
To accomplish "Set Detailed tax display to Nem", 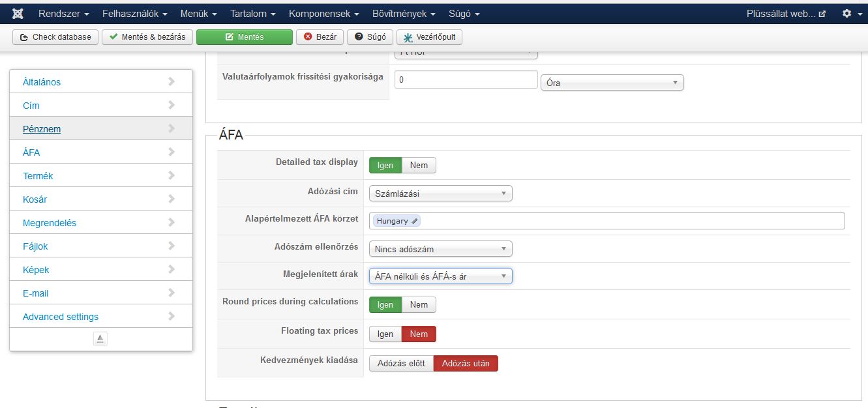I will pos(419,165).
